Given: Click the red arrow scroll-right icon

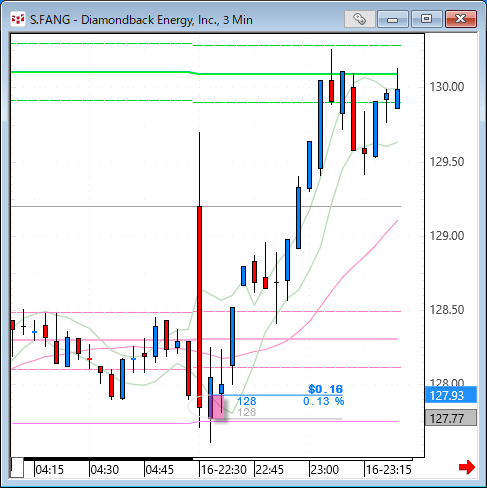Looking at the screenshot, I should tap(467, 467).
